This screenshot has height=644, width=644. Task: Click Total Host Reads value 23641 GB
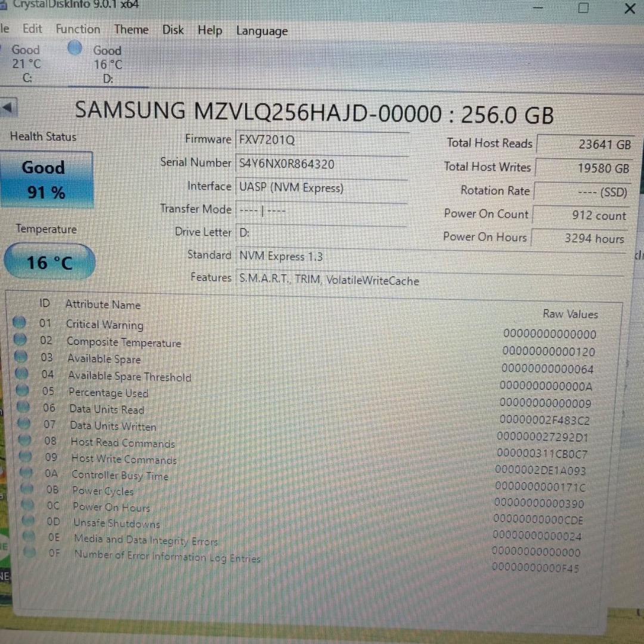point(586,144)
